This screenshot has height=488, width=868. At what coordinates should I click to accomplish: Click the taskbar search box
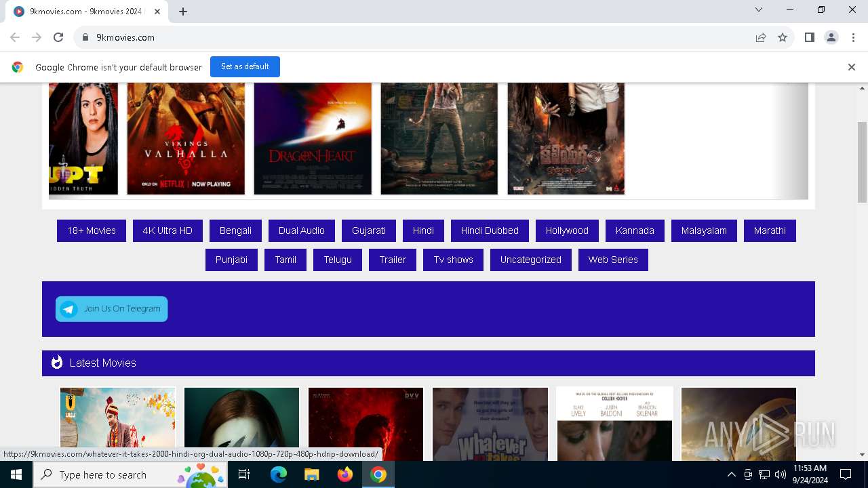(x=130, y=474)
